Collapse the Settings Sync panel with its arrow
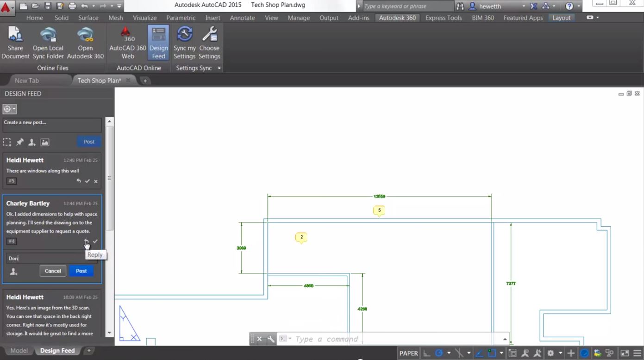The width and height of the screenshot is (644, 360). pos(219,68)
